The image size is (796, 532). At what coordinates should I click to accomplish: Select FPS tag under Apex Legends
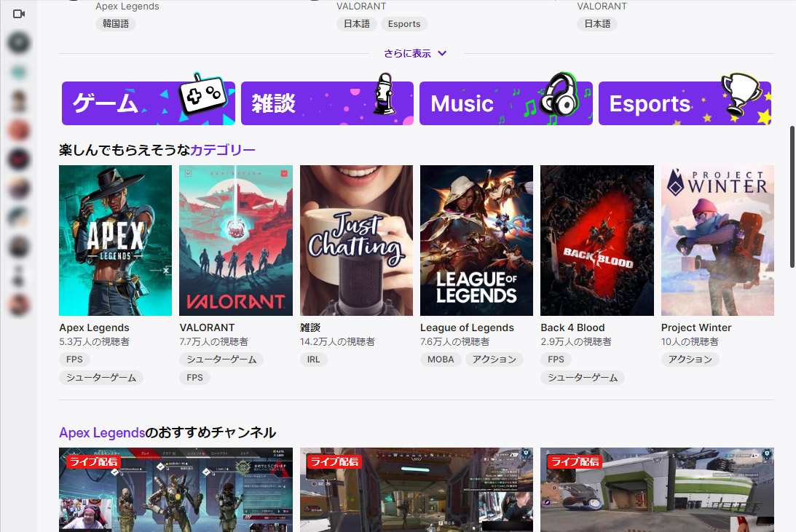pos(74,360)
